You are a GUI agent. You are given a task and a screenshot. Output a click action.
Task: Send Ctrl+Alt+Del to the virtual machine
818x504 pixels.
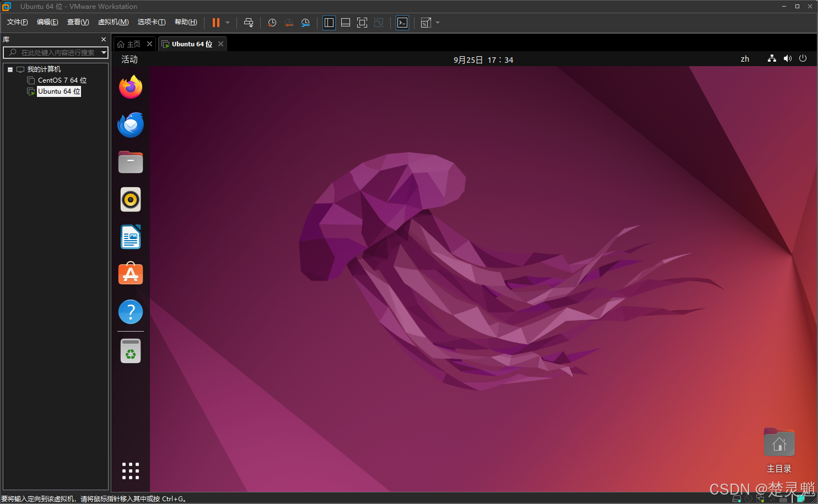pos(249,23)
